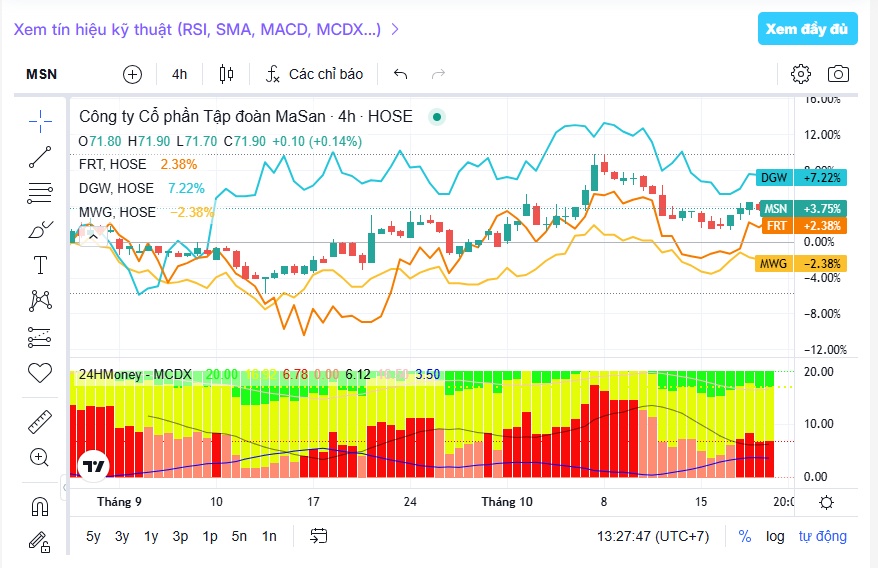The image size is (878, 568).
Task: Select the crosshair cursor tool
Action: point(40,122)
